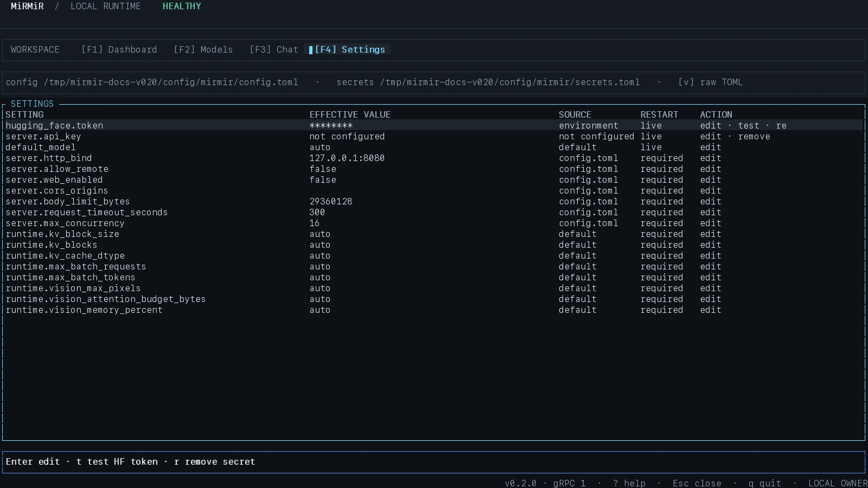Click q quit in the footer

[x=765, y=483]
